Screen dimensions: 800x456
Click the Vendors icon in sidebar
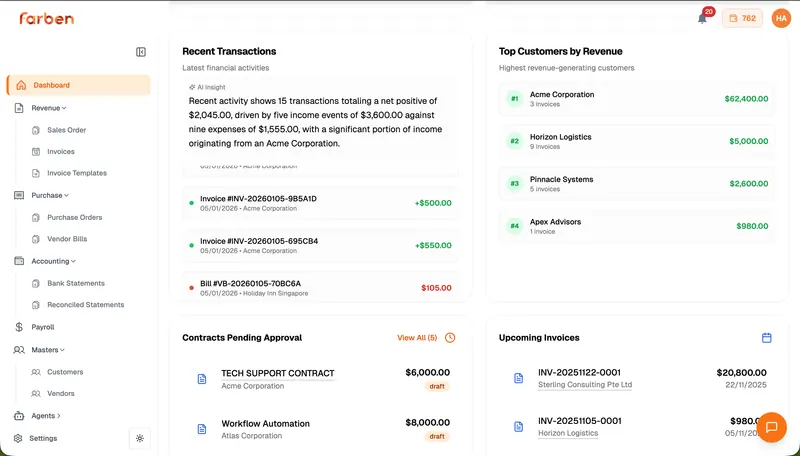click(x=36, y=393)
